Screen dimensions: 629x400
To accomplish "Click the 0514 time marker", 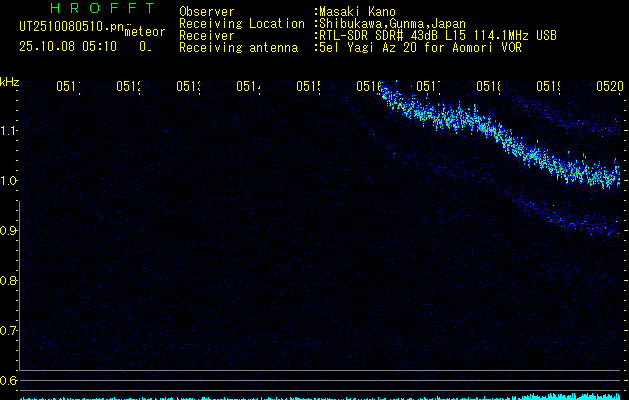I will point(248,86).
